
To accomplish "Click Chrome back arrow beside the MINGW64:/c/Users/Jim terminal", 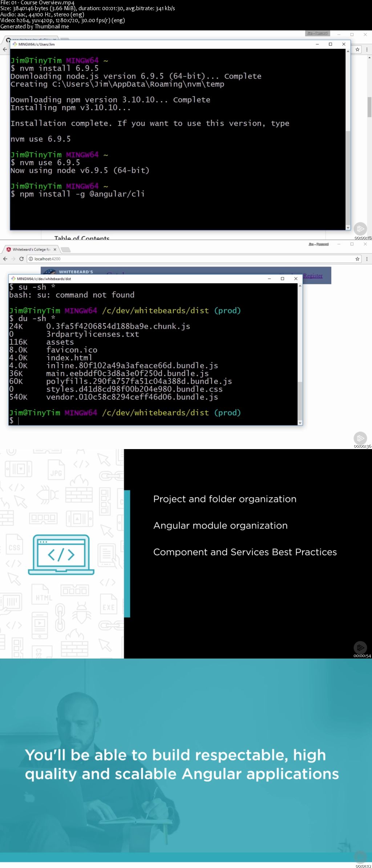I will [5, 49].
